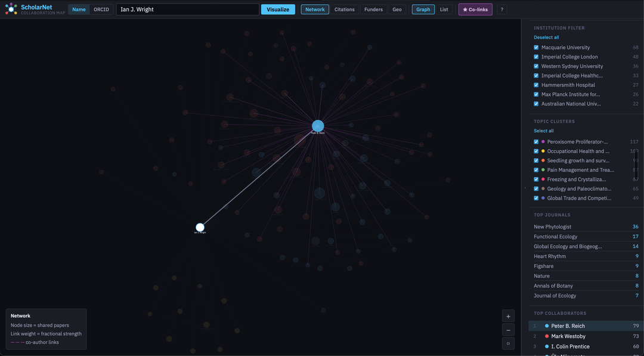Image resolution: width=644 pixels, height=356 pixels.
Task: Open the help question mark button
Action: pyautogui.click(x=501, y=10)
